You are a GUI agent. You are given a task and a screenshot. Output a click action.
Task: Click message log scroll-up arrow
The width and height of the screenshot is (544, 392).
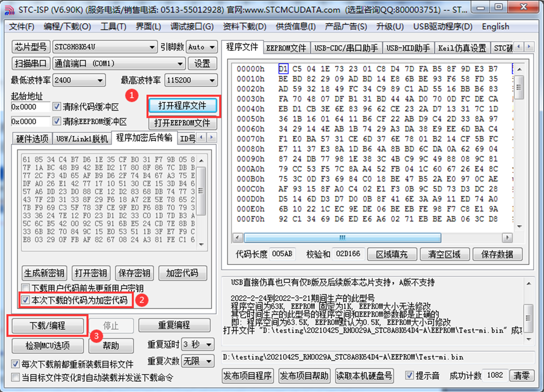(528, 283)
